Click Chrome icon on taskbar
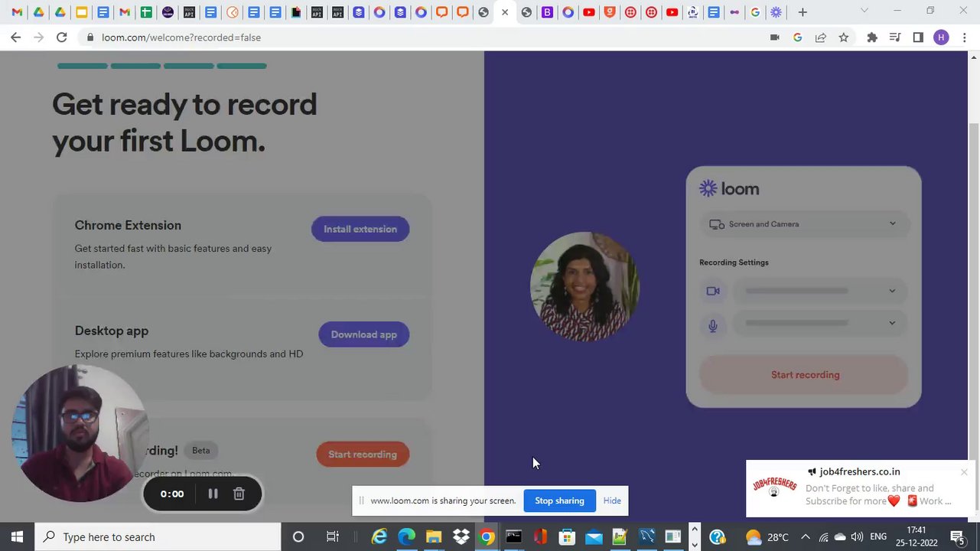This screenshot has width=980, height=551. pos(487,537)
